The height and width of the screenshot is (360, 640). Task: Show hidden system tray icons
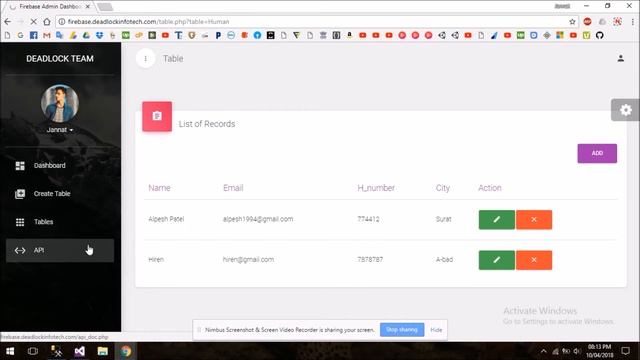pos(543,351)
